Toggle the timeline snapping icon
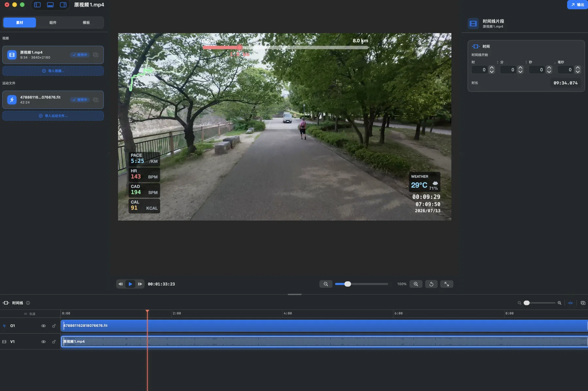The width and height of the screenshot is (588, 391). 570,303
